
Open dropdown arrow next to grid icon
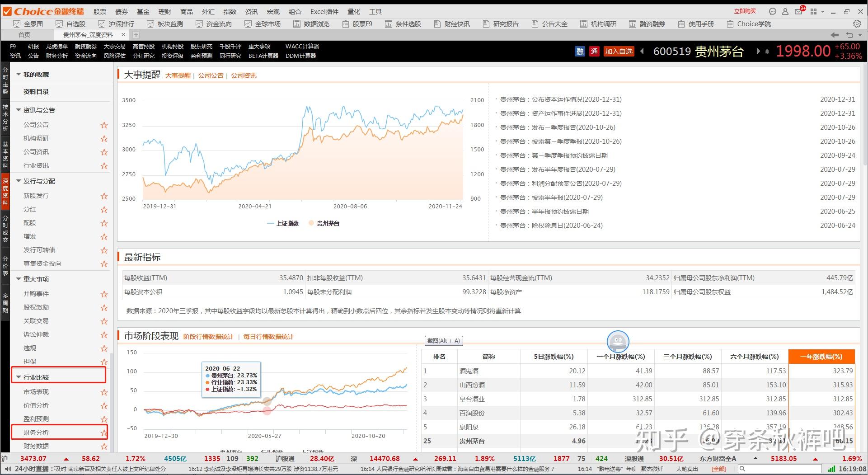pyautogui.click(x=823, y=12)
